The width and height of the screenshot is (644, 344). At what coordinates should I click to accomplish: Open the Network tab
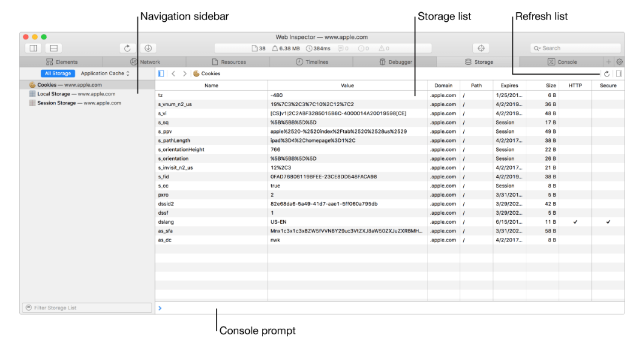(x=145, y=62)
